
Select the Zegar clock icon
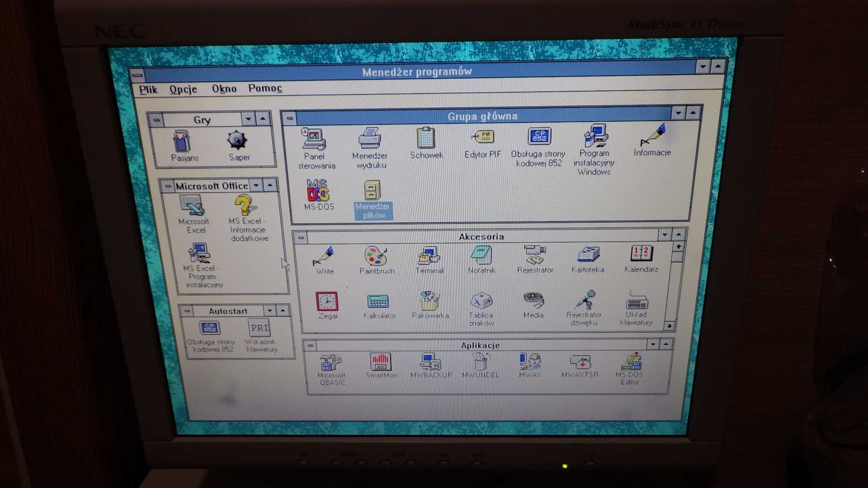click(327, 301)
